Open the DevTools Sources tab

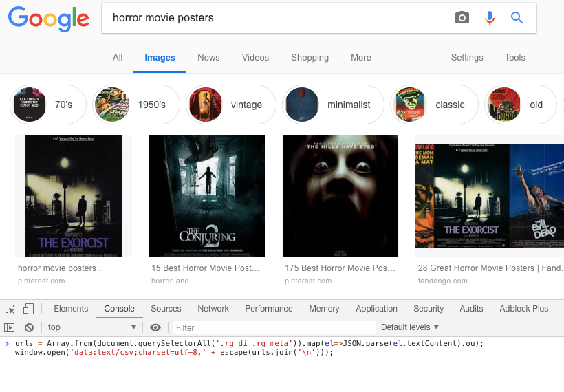point(166,309)
